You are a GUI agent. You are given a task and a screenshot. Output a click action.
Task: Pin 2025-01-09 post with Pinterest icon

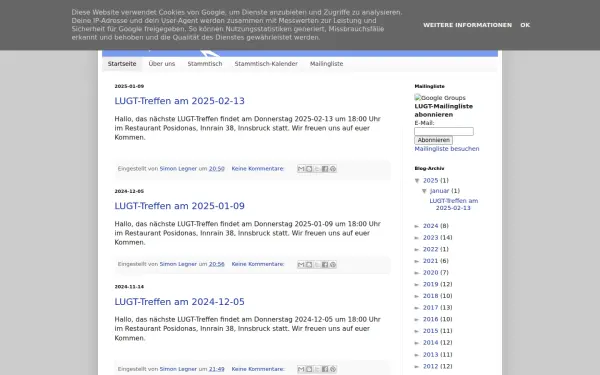click(x=333, y=264)
